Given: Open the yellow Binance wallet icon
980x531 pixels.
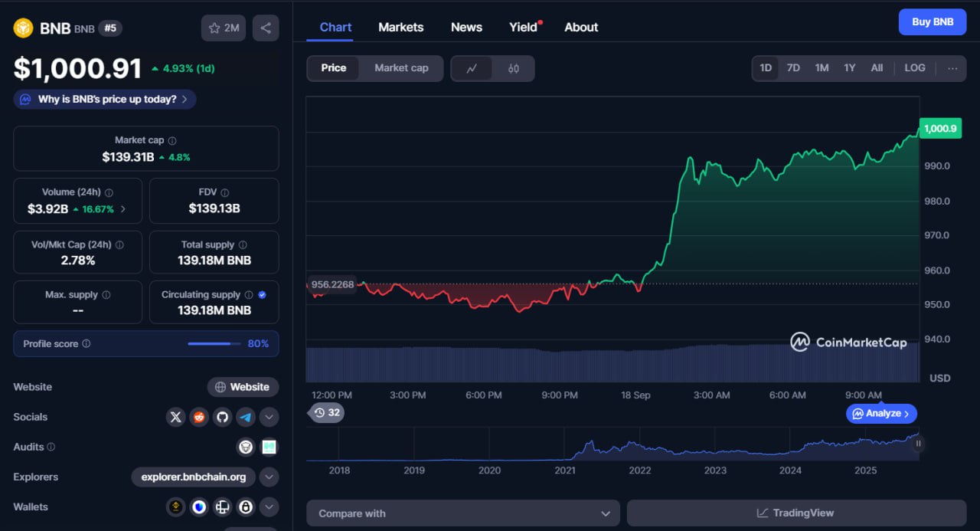Looking at the screenshot, I should [x=176, y=506].
